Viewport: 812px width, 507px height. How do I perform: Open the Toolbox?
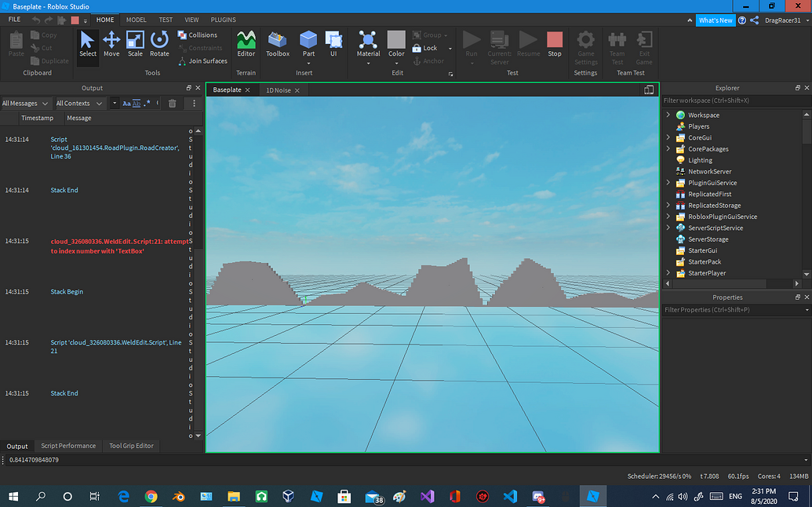277,45
